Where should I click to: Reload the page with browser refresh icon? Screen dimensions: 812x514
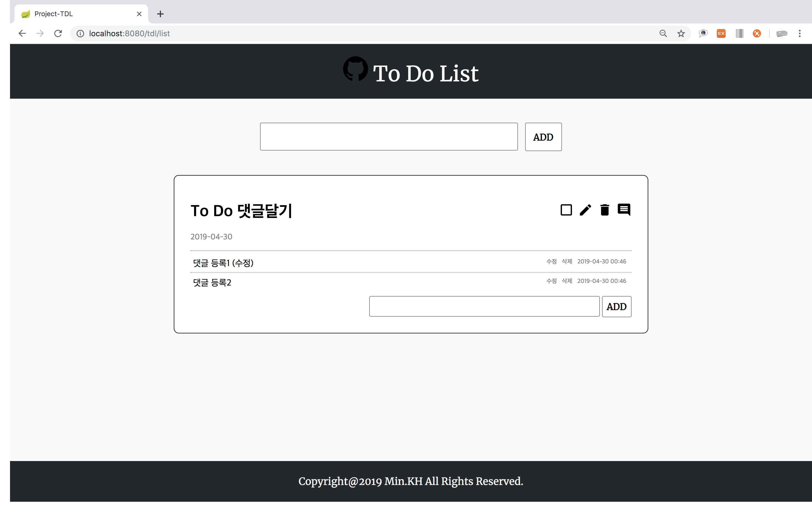pyautogui.click(x=58, y=33)
